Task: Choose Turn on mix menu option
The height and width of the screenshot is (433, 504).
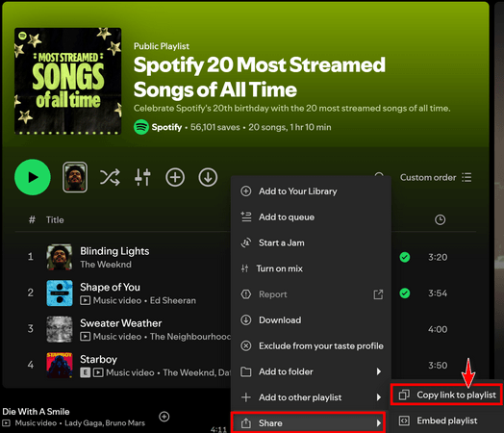Action: (311, 268)
